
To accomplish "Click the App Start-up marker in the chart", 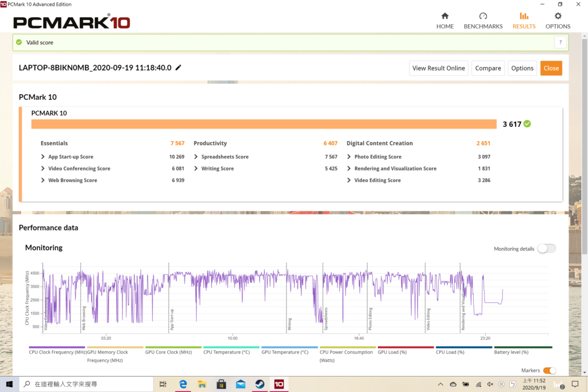I will 172,320.
